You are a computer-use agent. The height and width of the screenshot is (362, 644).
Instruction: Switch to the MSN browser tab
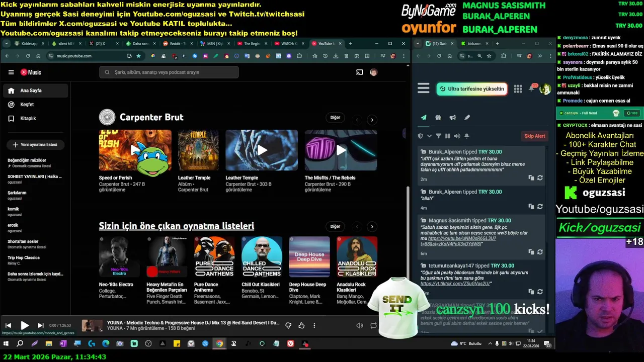click(x=215, y=44)
